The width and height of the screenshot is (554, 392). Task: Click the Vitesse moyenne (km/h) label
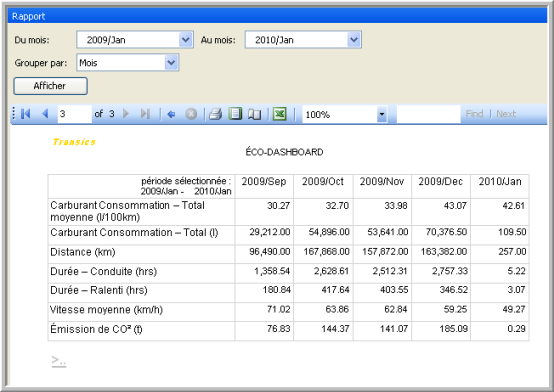106,310
